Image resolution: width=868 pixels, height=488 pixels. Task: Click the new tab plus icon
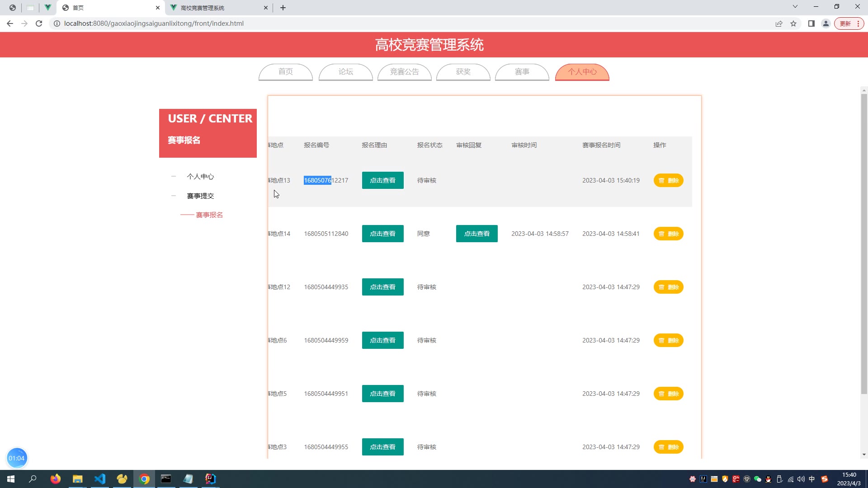tap(283, 8)
